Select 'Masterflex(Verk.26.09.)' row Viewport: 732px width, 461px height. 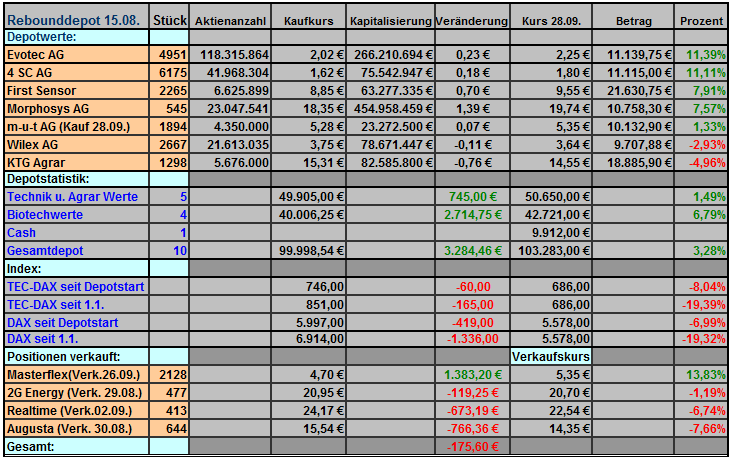(73, 375)
